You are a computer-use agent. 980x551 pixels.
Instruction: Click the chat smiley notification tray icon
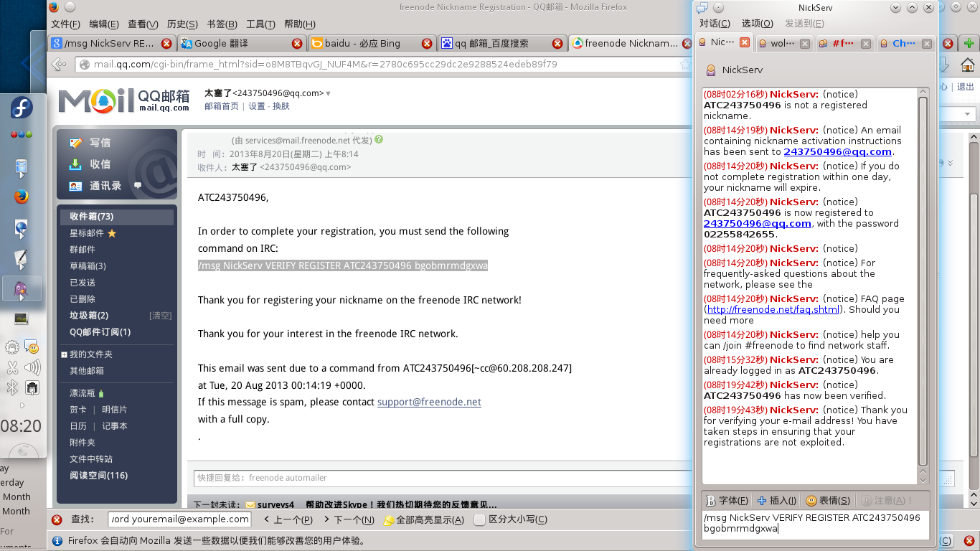(x=32, y=347)
